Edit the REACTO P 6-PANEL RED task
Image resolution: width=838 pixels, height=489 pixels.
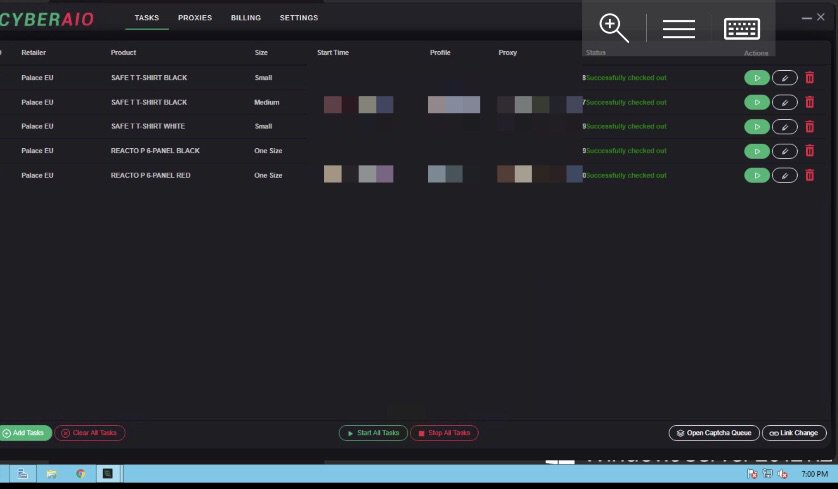click(785, 175)
